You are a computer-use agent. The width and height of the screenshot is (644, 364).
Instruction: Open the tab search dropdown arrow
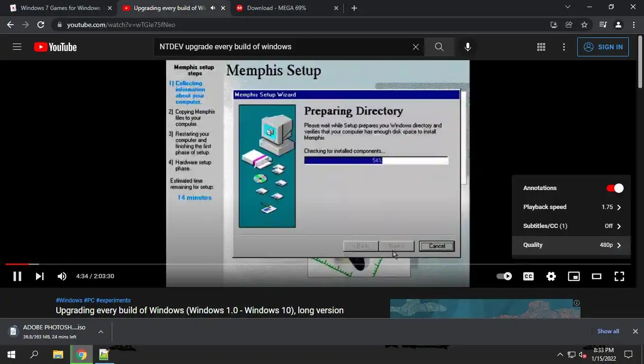568,7
